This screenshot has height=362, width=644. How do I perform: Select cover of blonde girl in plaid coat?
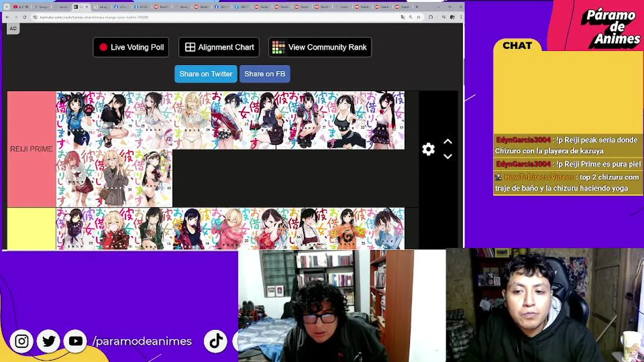[x=114, y=178]
